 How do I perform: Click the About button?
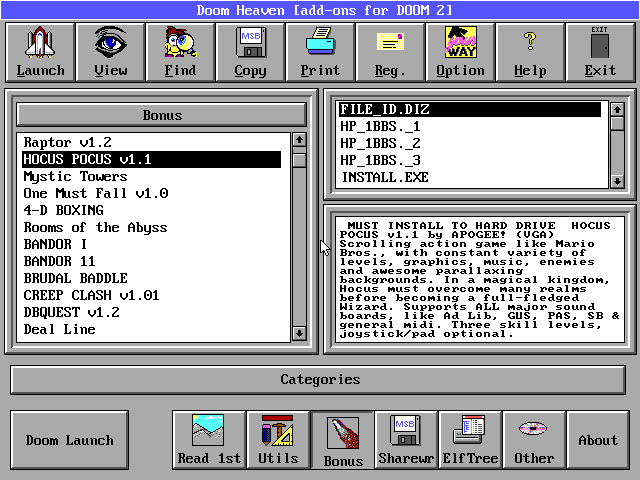(x=598, y=440)
